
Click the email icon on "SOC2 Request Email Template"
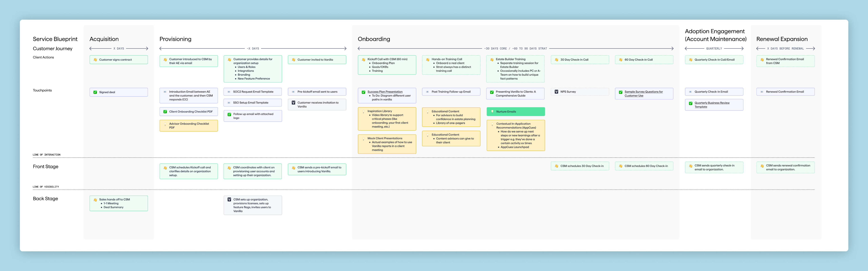click(229, 92)
